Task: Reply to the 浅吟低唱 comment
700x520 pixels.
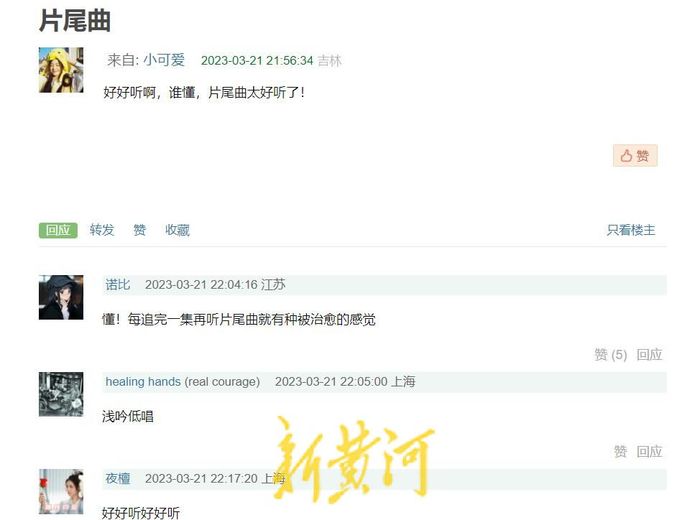Action: pyautogui.click(x=649, y=452)
